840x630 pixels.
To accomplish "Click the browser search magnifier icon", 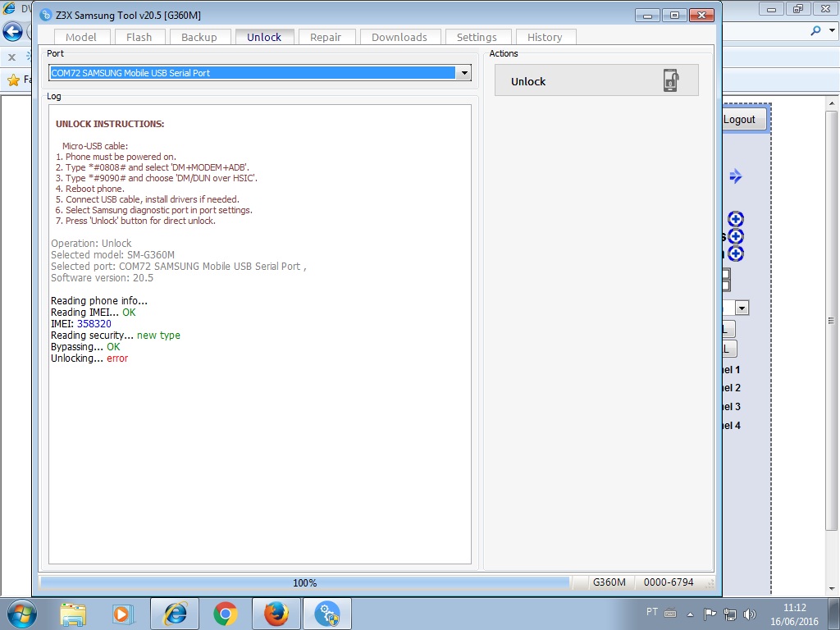I will (815, 30).
